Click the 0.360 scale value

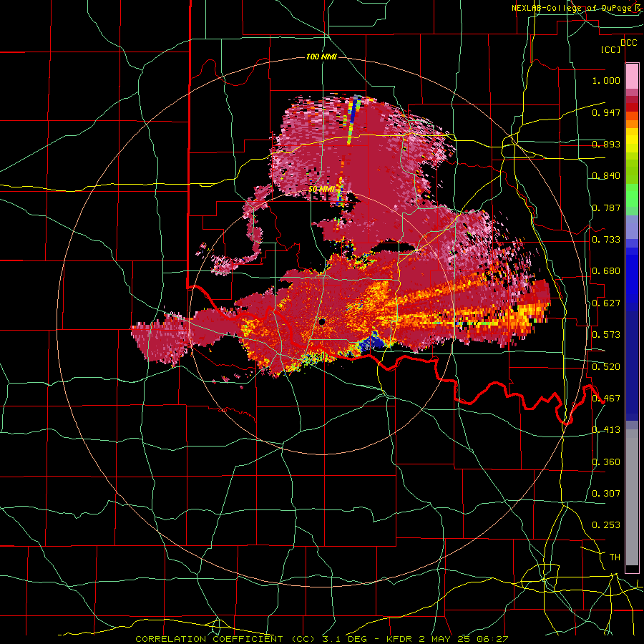point(606,462)
